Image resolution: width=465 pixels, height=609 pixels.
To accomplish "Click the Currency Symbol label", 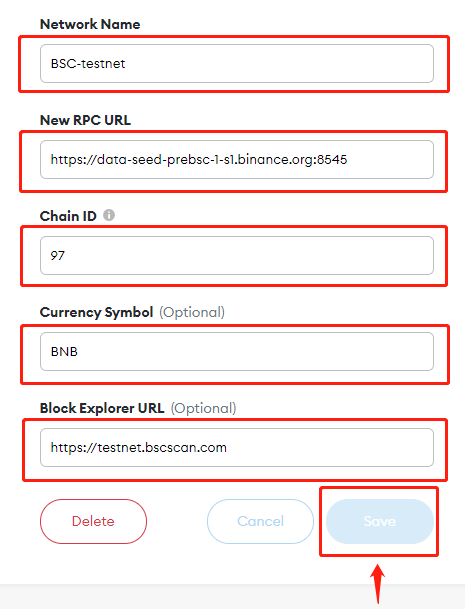I will (96, 312).
